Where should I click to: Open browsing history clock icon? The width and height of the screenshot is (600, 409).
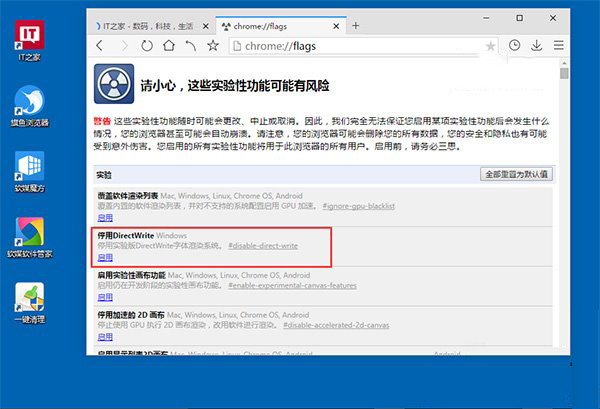pyautogui.click(x=514, y=45)
